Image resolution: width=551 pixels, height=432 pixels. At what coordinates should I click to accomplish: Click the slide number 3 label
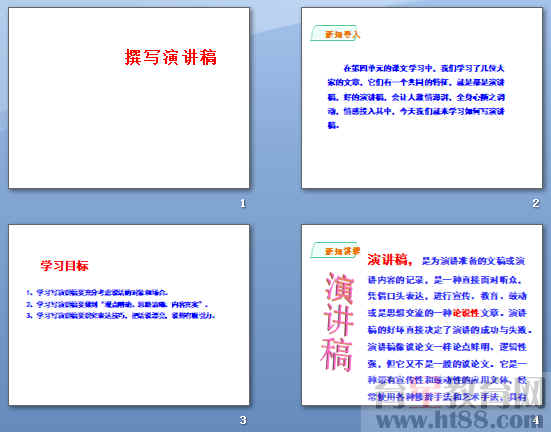243,420
